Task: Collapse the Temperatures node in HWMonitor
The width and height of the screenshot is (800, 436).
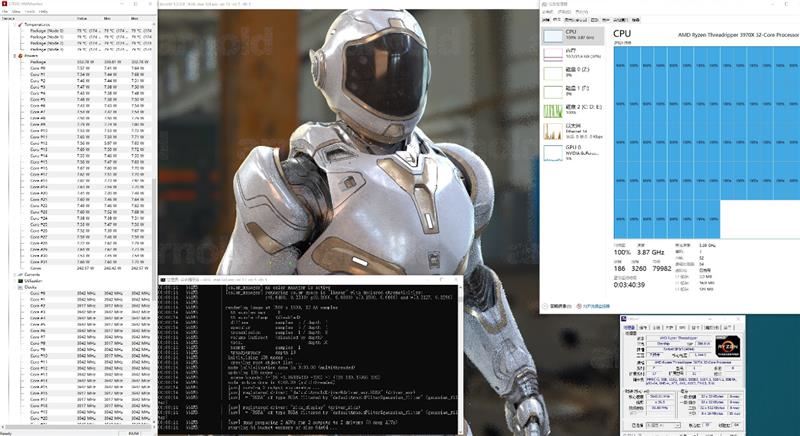Action: tap(14, 24)
